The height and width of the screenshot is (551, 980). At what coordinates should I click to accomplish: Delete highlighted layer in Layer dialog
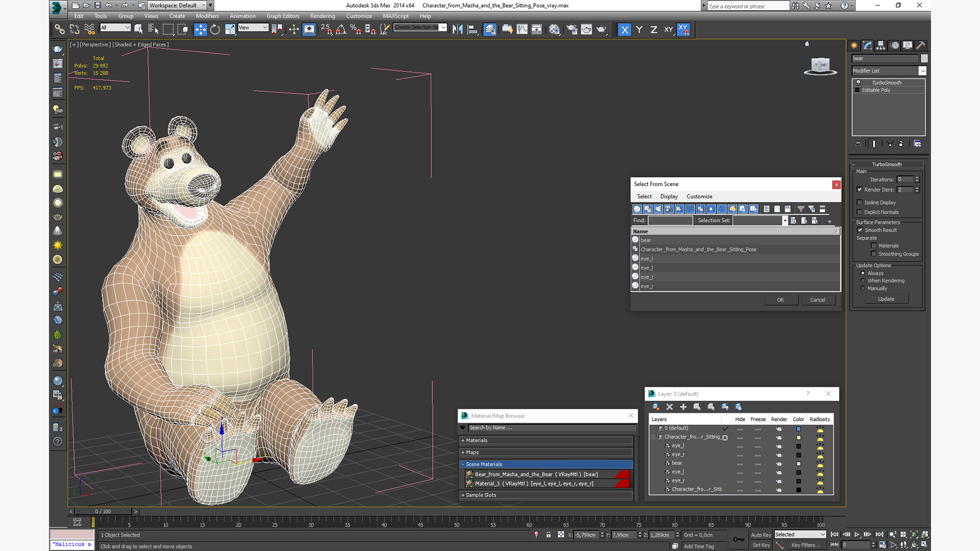click(670, 407)
